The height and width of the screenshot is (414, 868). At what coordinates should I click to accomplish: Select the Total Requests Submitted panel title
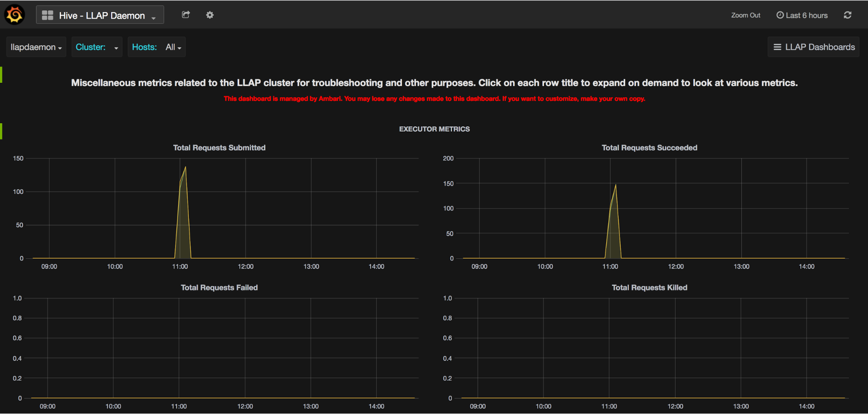[x=219, y=148]
